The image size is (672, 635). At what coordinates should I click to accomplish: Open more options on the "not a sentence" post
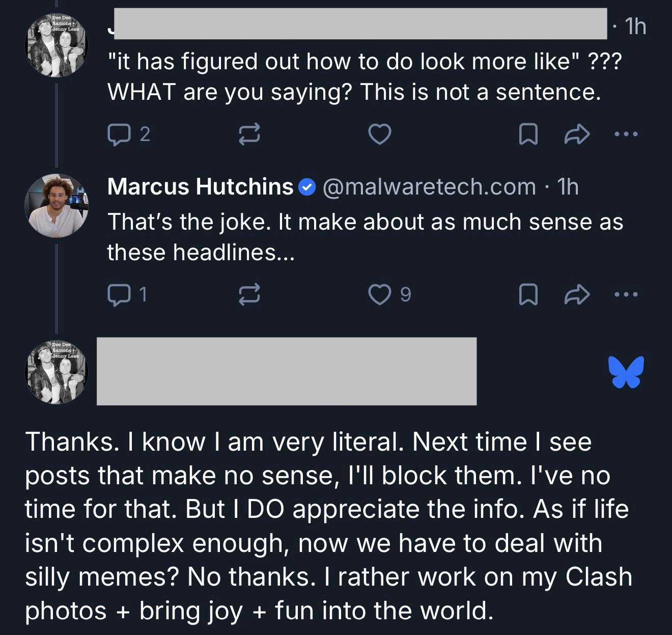(x=626, y=134)
